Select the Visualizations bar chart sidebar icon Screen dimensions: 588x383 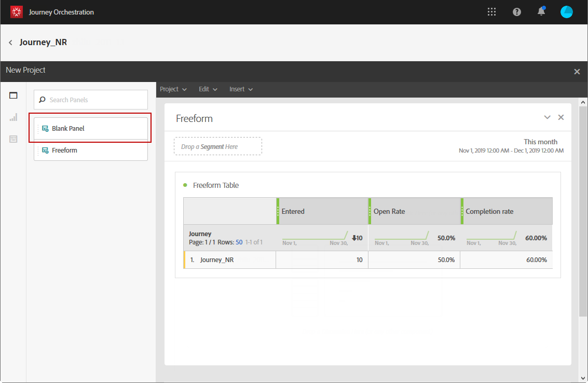13,117
